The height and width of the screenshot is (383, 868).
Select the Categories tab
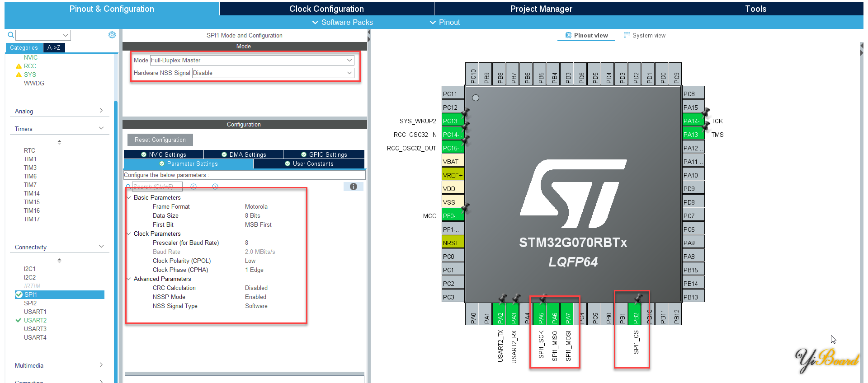point(24,47)
